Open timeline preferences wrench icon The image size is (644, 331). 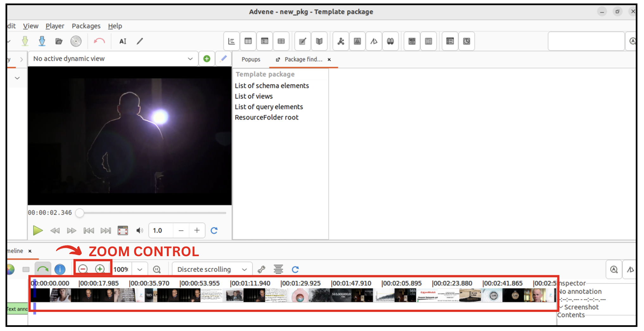point(261,269)
